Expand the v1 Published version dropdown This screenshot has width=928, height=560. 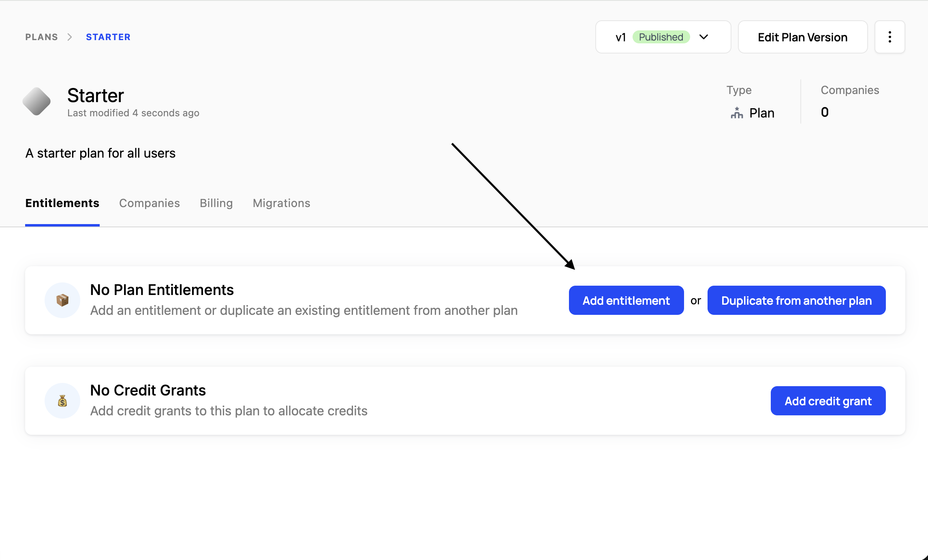pos(663,37)
